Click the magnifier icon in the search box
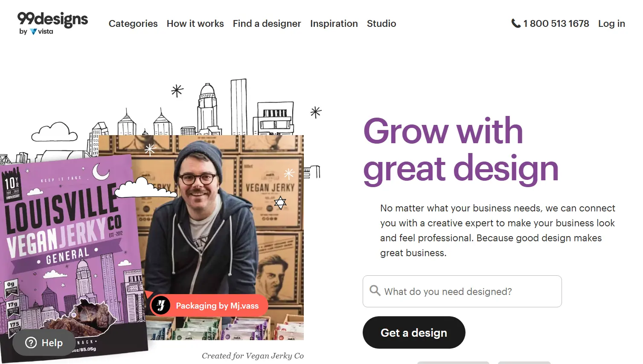 [375, 291]
